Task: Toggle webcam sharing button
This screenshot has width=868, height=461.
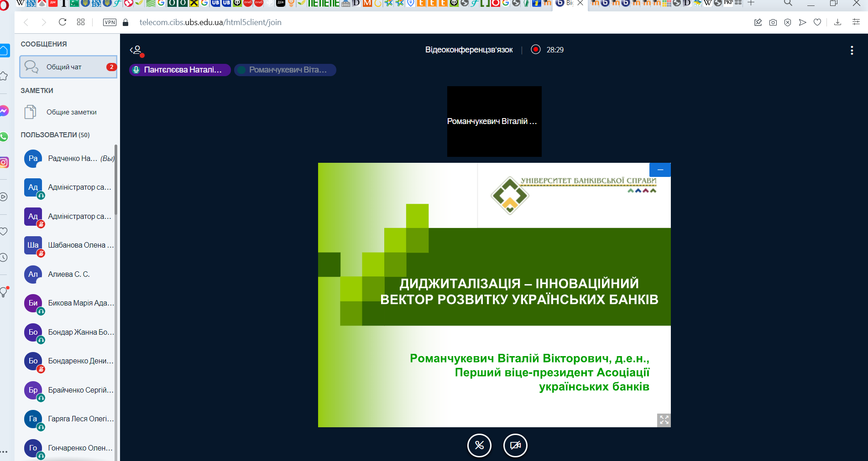Action: click(x=515, y=445)
